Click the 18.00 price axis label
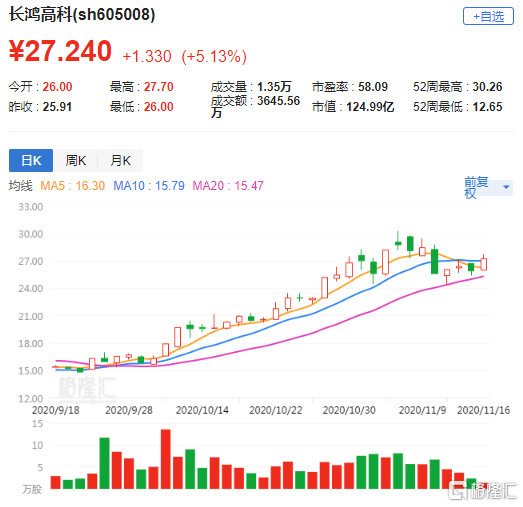 tap(31, 344)
